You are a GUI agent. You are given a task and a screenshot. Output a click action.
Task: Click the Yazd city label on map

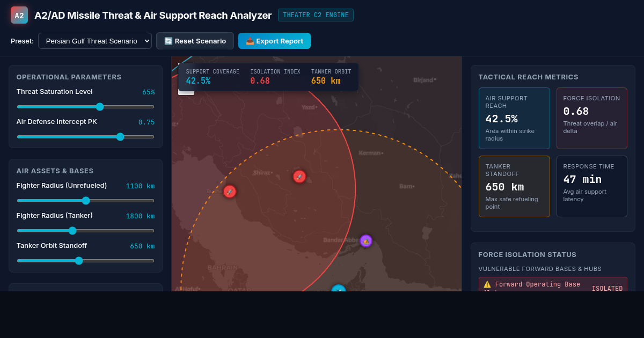pyautogui.click(x=309, y=107)
